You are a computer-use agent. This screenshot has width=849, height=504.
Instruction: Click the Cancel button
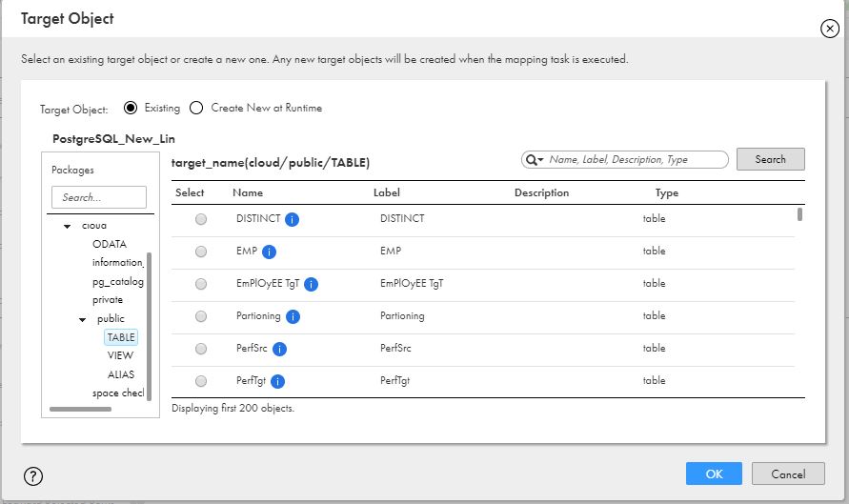tap(788, 474)
